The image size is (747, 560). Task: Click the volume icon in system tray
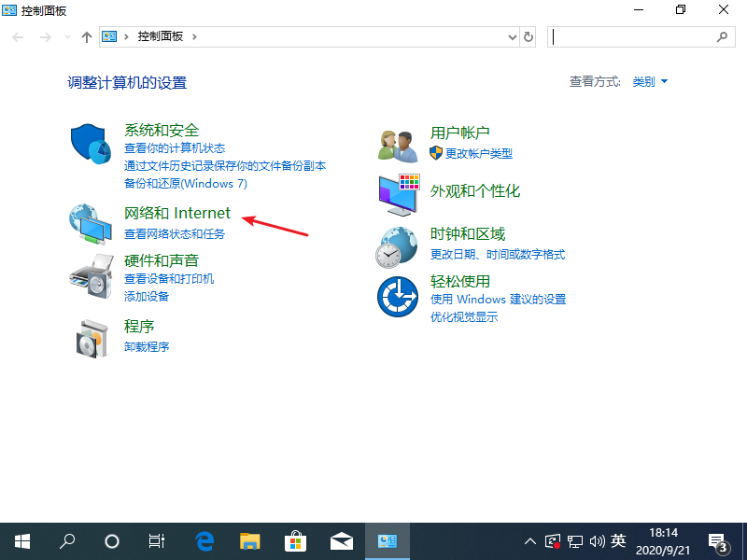click(599, 540)
